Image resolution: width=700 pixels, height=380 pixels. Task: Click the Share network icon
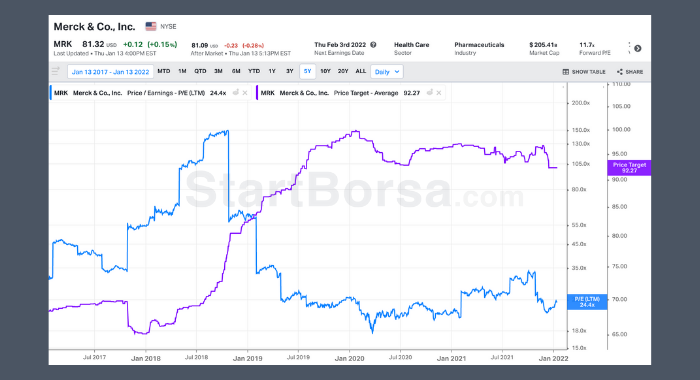(620, 72)
